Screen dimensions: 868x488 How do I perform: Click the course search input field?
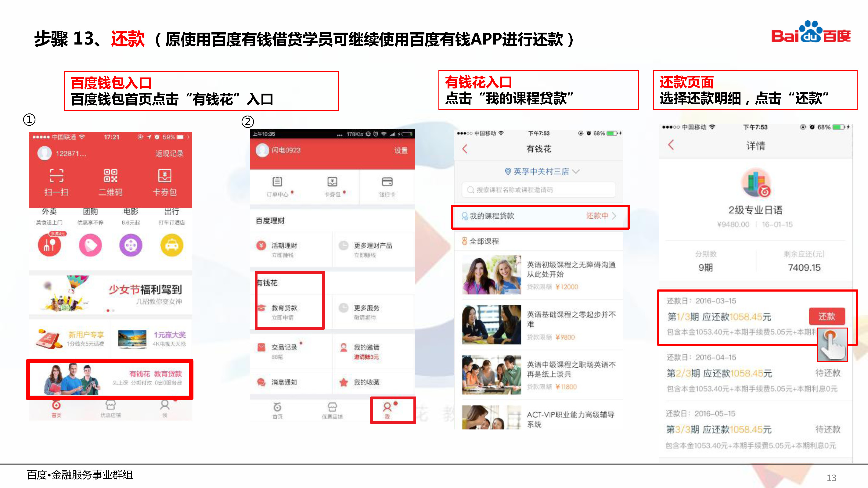click(x=538, y=190)
